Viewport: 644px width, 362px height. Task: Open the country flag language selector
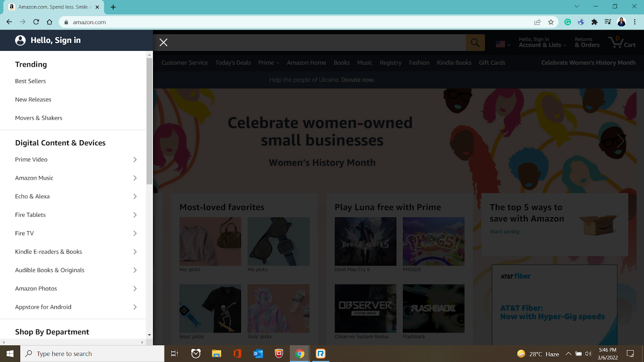(503, 44)
